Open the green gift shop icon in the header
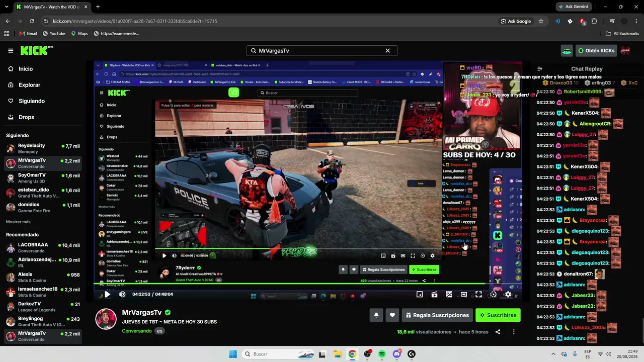 (567, 51)
